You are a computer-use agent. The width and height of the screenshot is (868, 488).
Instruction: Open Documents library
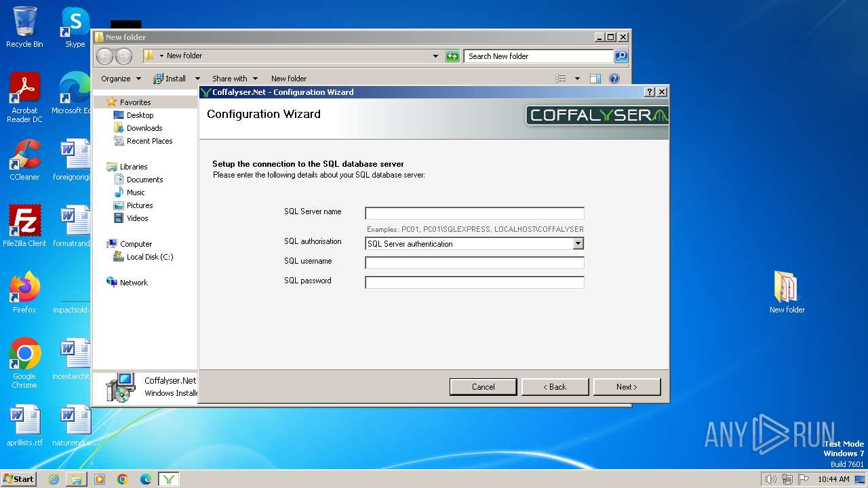[x=144, y=180]
